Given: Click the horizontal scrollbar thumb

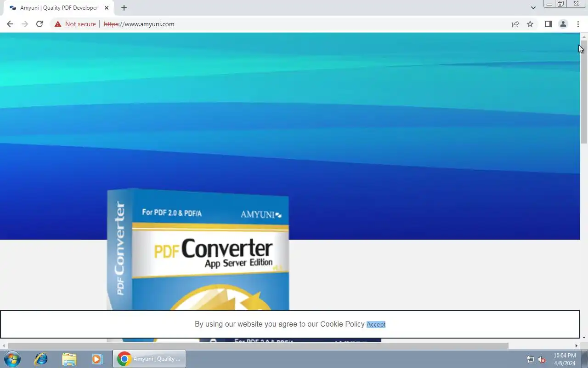Looking at the screenshot, I should pos(258,345).
